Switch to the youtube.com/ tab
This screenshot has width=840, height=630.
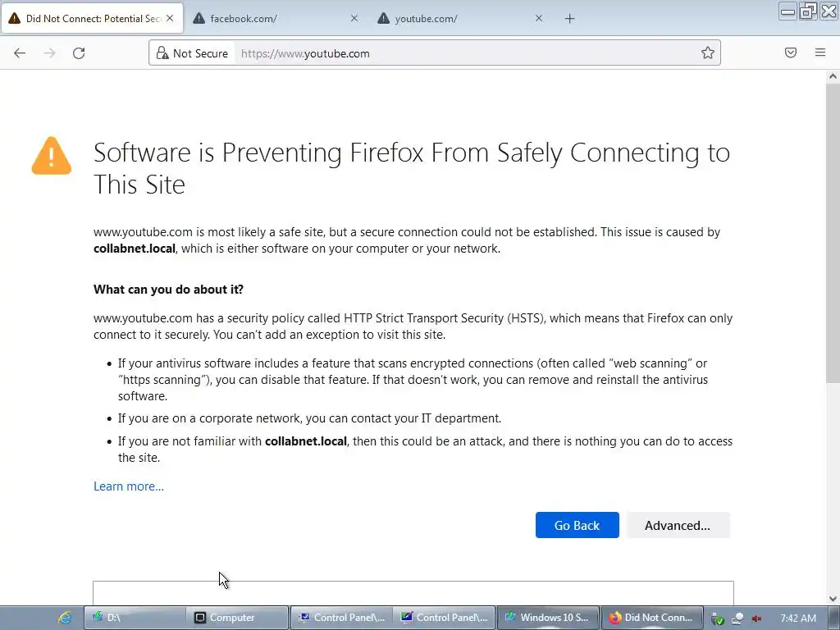click(x=461, y=18)
